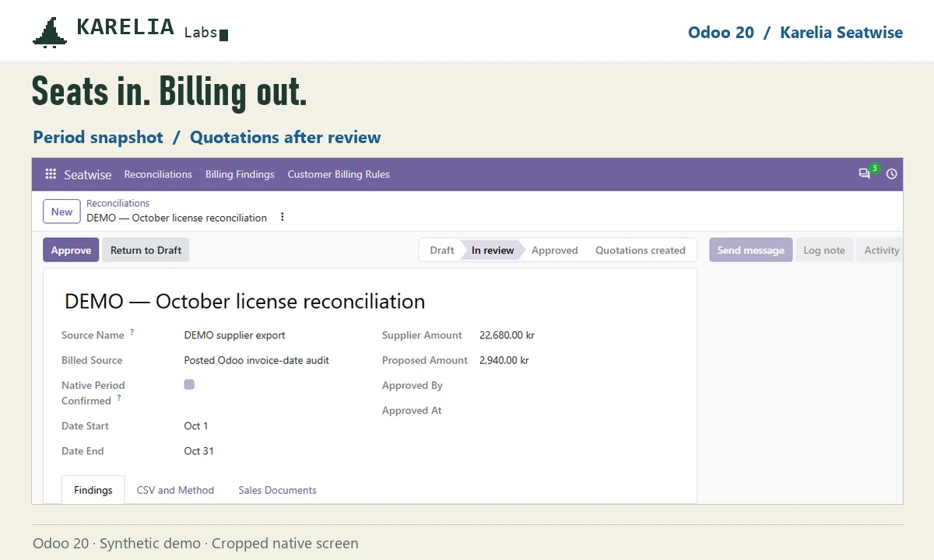Select the Approved status stage

point(554,250)
